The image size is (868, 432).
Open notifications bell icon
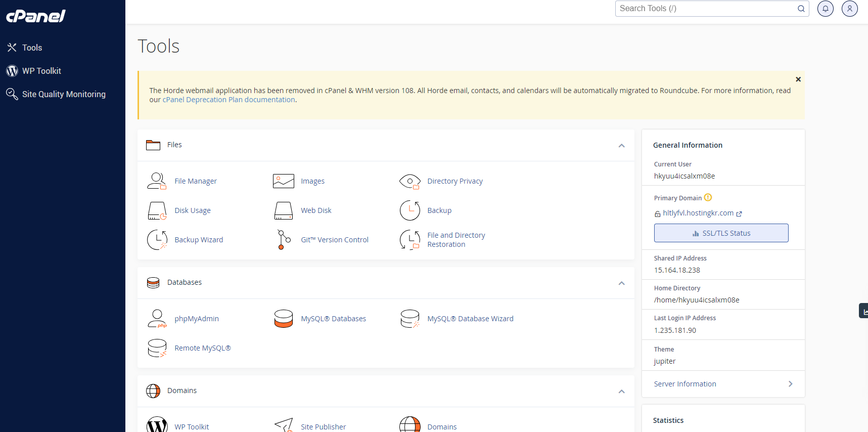click(x=826, y=9)
